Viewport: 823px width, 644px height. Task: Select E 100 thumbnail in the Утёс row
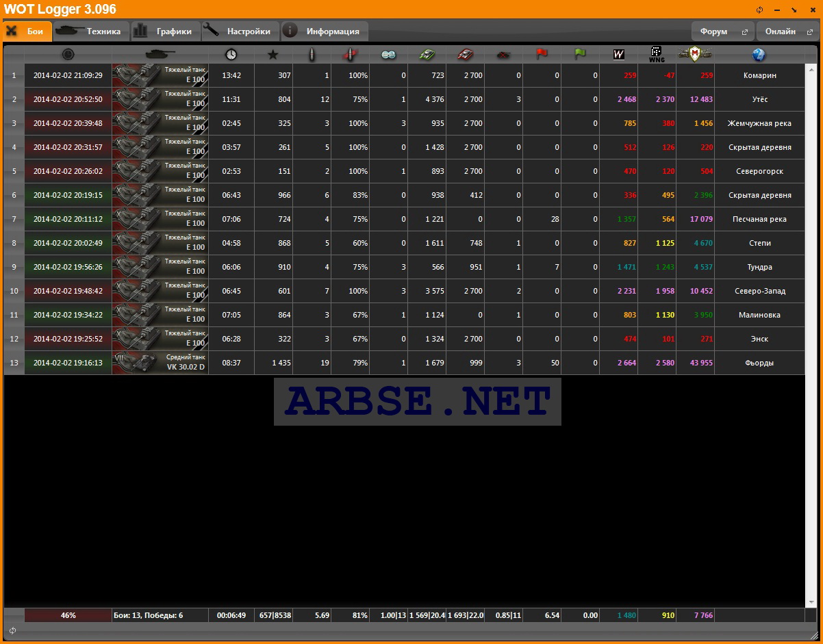(160, 99)
